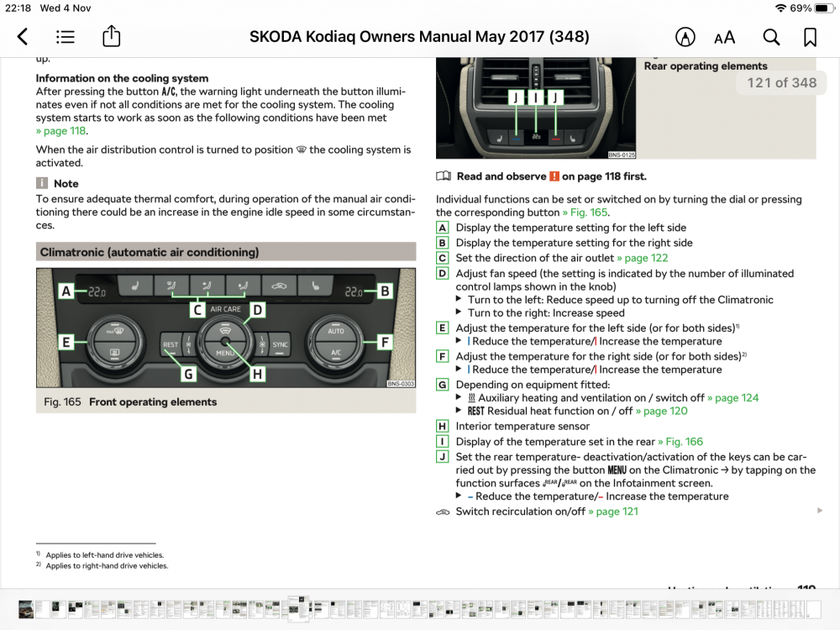
Task: Tap the small arrow to next page
Action: point(820,511)
